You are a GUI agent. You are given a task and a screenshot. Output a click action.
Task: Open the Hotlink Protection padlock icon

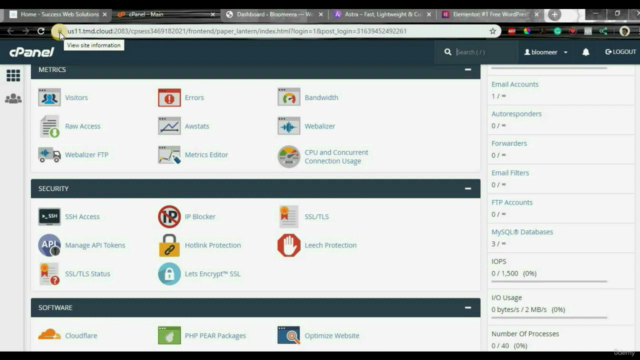[169, 245]
